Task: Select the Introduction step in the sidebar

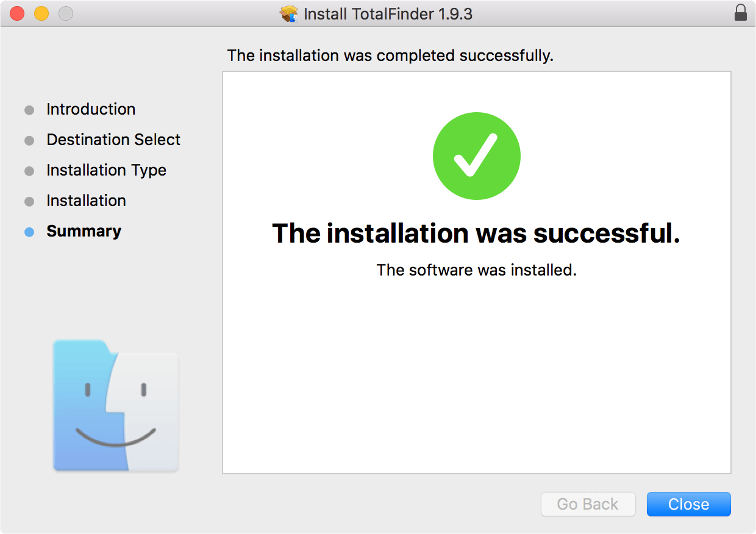Action: pyautogui.click(x=91, y=109)
